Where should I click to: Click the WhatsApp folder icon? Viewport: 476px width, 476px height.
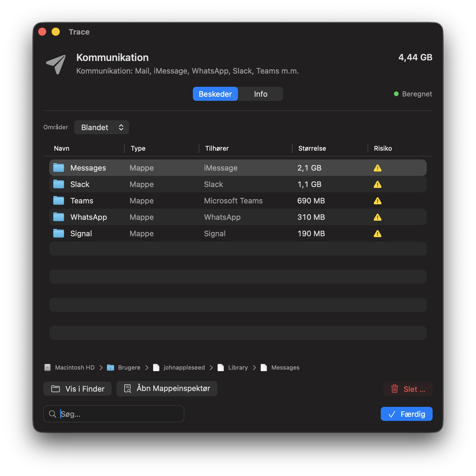coord(59,217)
